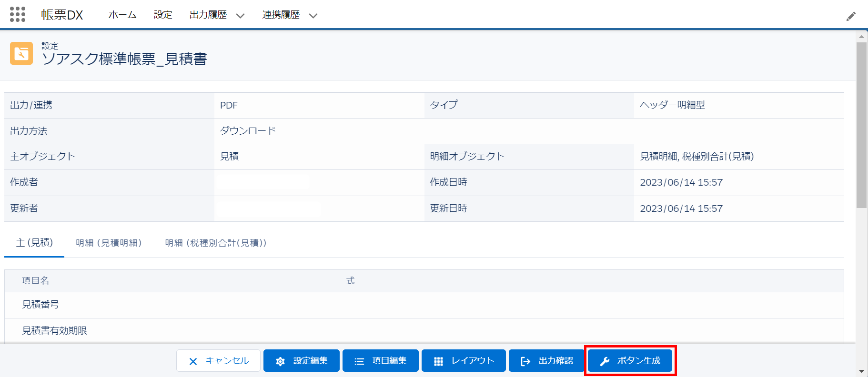Click the pencil edit icon at top right

[851, 17]
